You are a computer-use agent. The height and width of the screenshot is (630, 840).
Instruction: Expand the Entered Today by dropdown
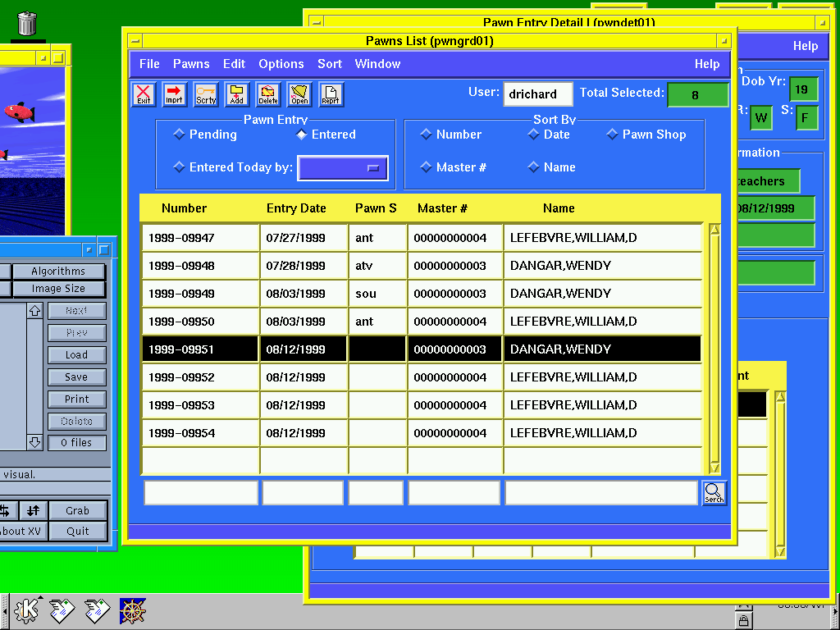click(342, 168)
